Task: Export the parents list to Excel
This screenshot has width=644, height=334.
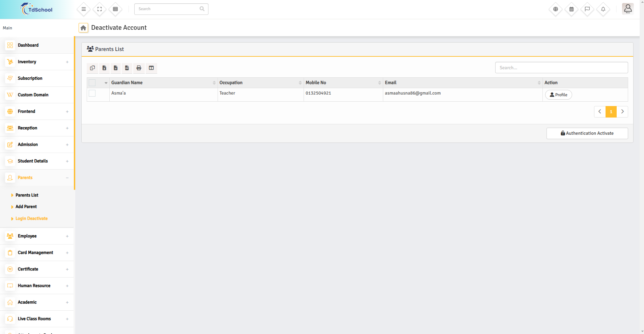Action: (x=104, y=68)
